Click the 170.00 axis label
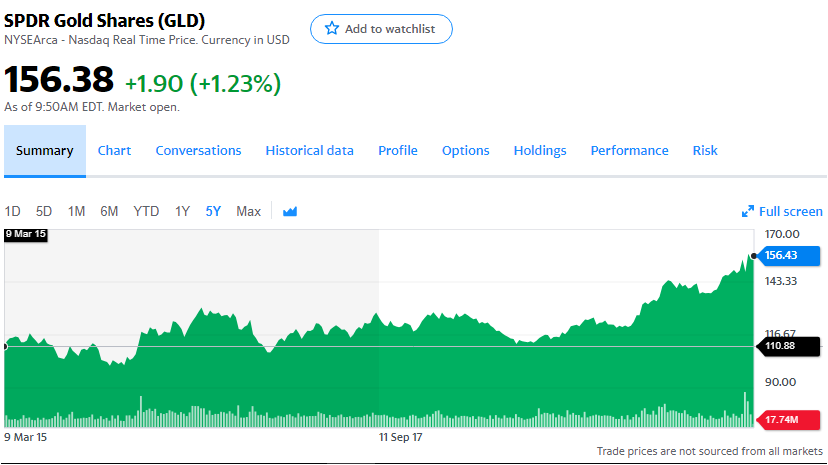The height and width of the screenshot is (465, 828). point(782,234)
